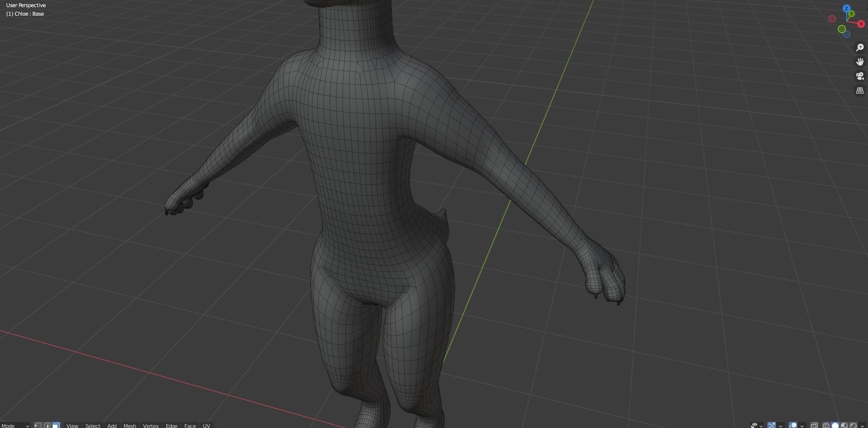Open the selectability and visibility dropdown
868x428 pixels.
pyautogui.click(x=757, y=425)
